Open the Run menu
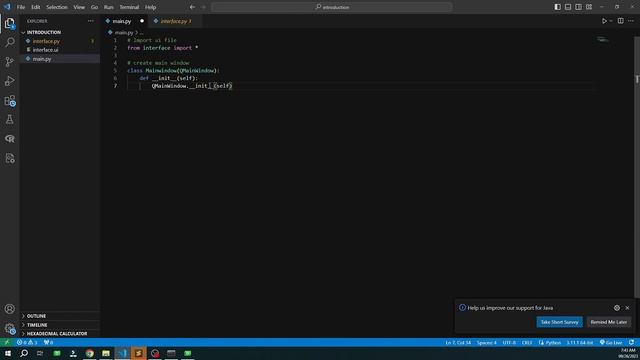640x360 pixels. pyautogui.click(x=108, y=7)
